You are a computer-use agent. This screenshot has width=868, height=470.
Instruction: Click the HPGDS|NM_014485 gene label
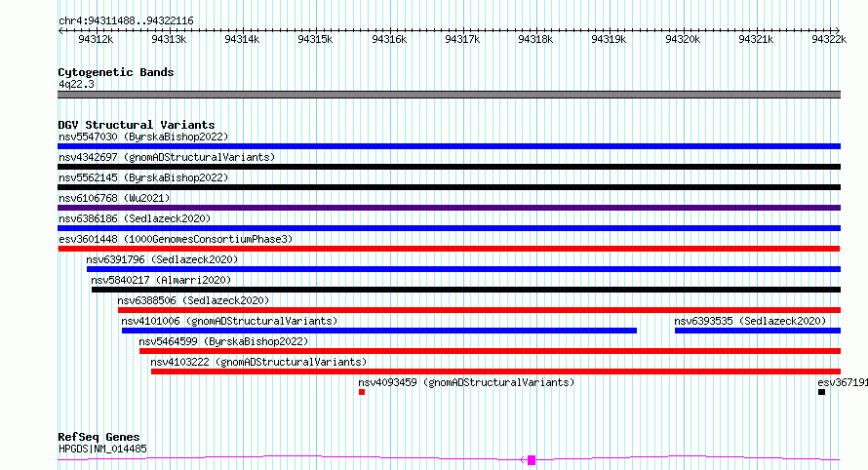pos(102,449)
